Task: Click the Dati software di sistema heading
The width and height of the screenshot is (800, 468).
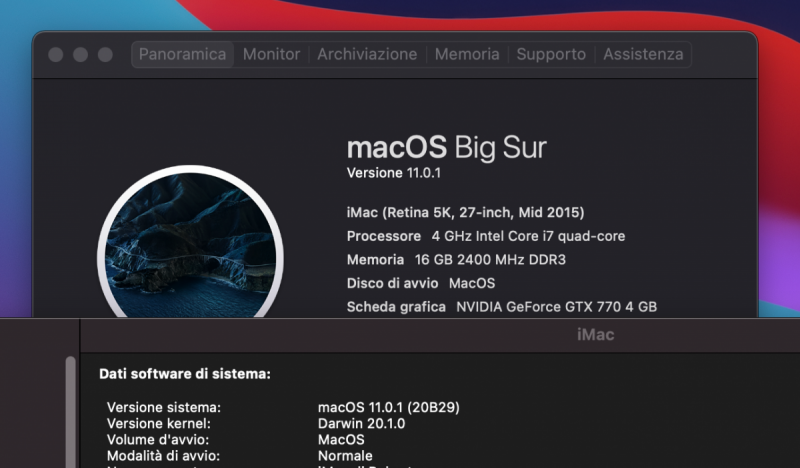Action: [x=185, y=374]
